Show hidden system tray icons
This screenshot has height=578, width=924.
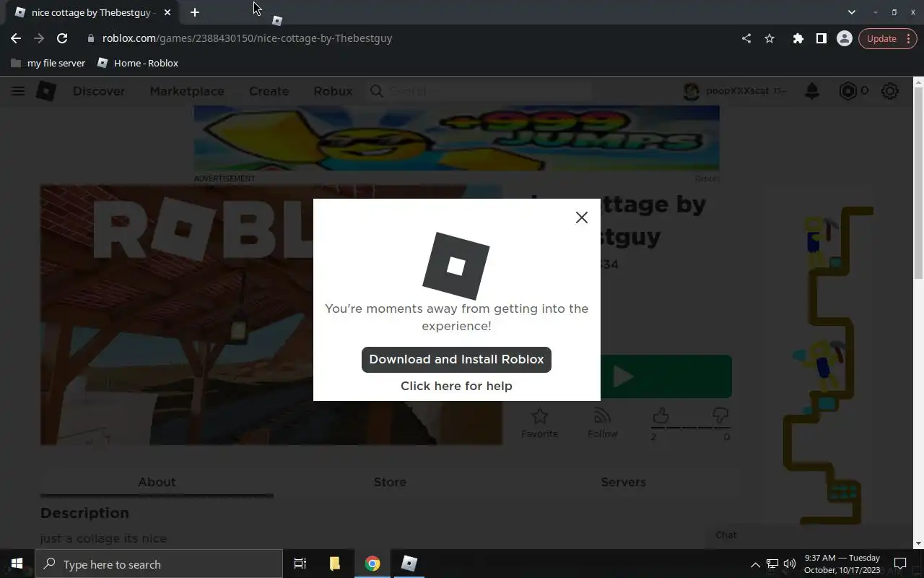[x=755, y=564]
